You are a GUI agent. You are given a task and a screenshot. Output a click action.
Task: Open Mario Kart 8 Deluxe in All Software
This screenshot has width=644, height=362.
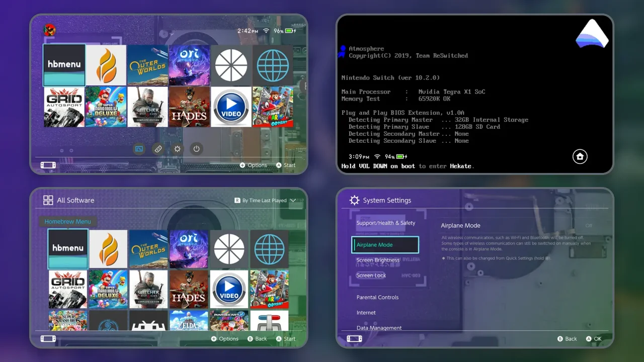click(x=229, y=320)
